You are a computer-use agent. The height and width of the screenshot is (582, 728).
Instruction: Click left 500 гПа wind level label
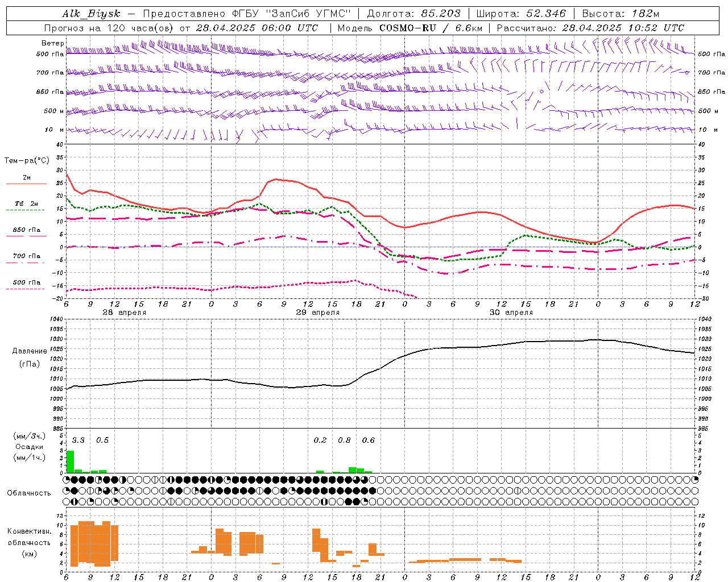tap(50, 54)
